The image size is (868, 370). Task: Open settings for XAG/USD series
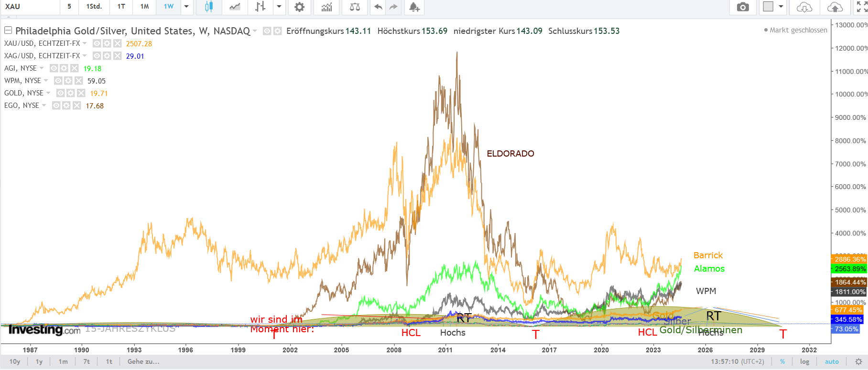(x=107, y=56)
